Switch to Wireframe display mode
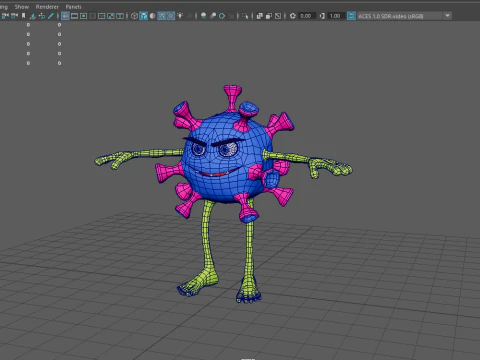Screen dimensions: 480x360 coord(134,16)
